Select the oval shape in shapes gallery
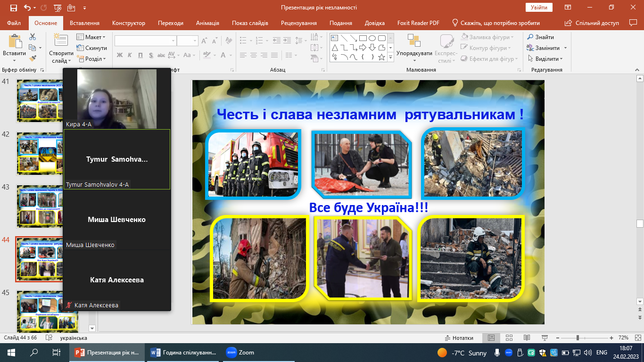Viewport: 644px width, 362px height. 372,38
